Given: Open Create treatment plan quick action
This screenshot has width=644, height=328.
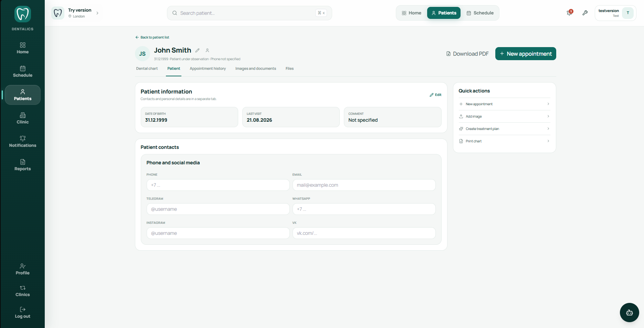Looking at the screenshot, I should [x=504, y=129].
